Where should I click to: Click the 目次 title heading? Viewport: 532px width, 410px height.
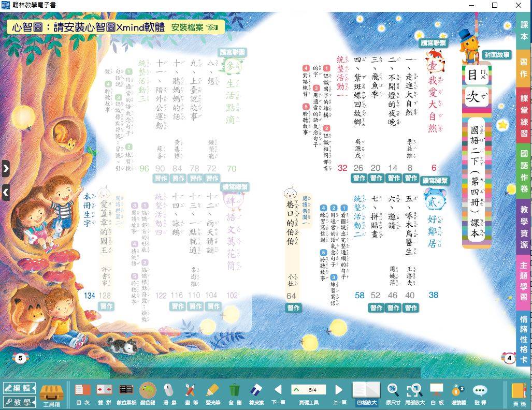click(477, 85)
